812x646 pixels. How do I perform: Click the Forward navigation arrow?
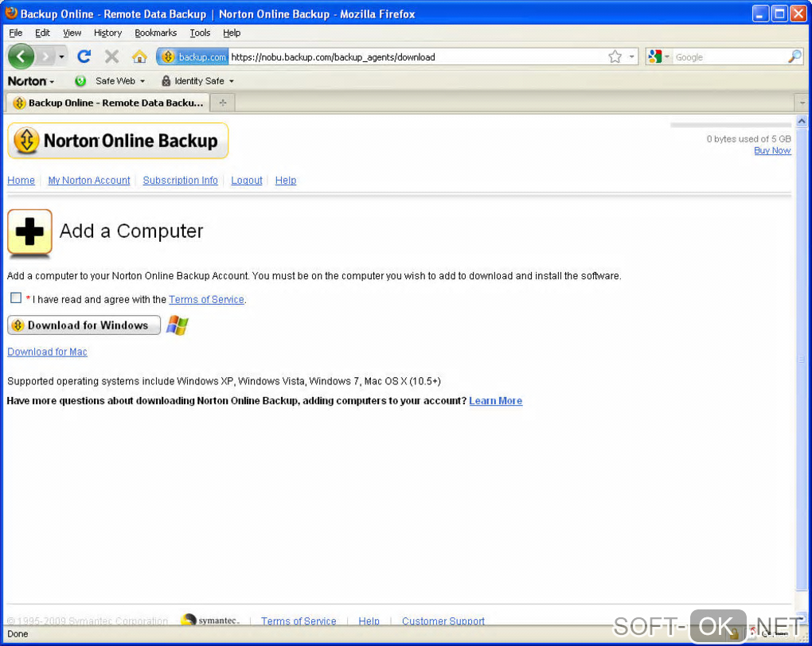pyautogui.click(x=46, y=56)
